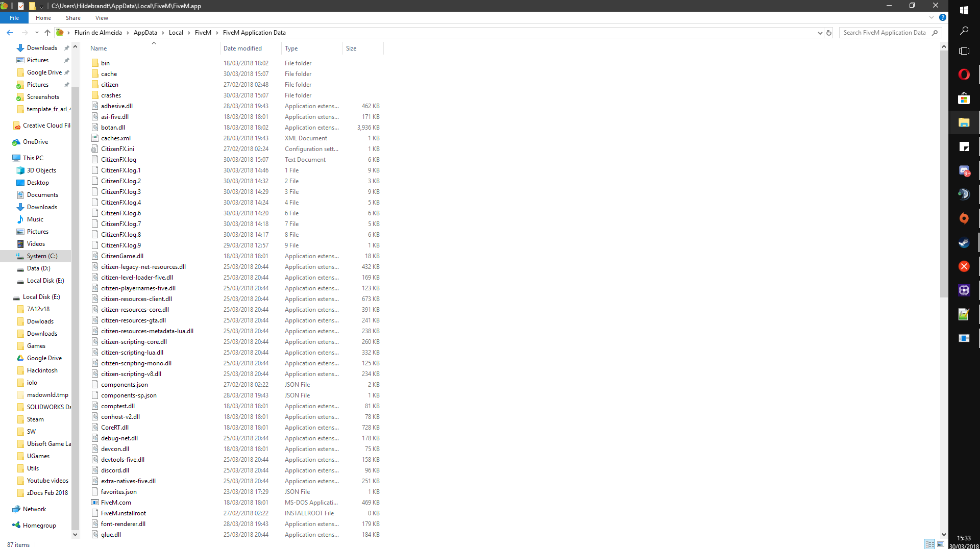This screenshot has width=980, height=549.
Task: Launch Origin from the taskbar
Action: [964, 218]
